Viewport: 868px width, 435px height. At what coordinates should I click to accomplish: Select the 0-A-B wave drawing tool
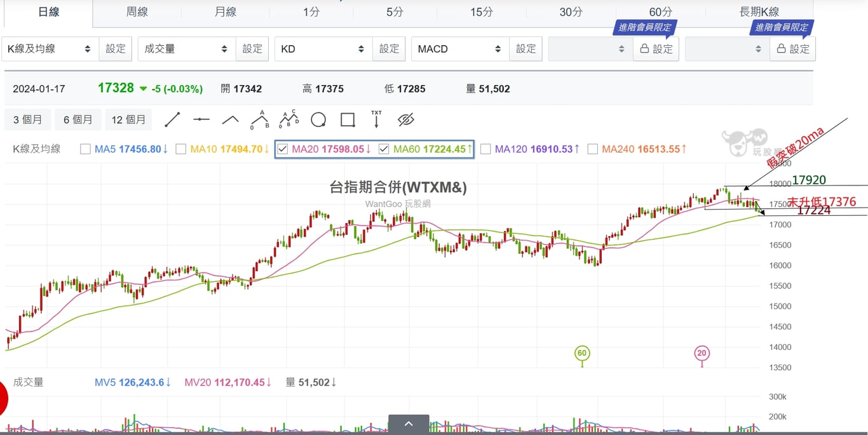[259, 119]
